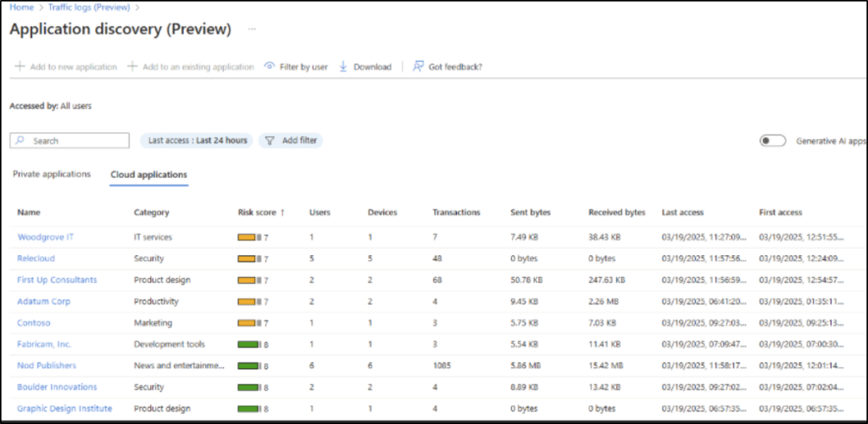
Task: Sort by the Users column header
Action: tap(320, 213)
